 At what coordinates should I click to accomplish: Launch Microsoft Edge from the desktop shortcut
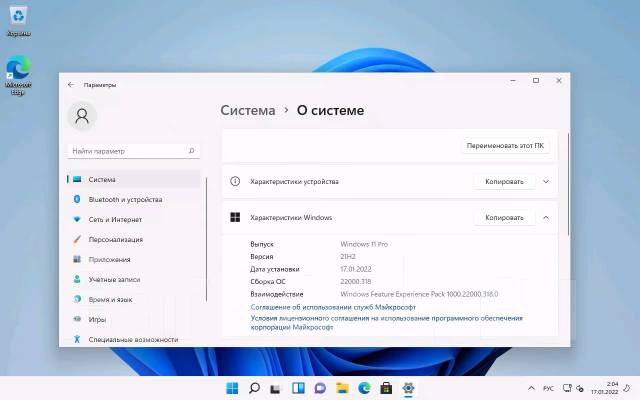pyautogui.click(x=18, y=76)
